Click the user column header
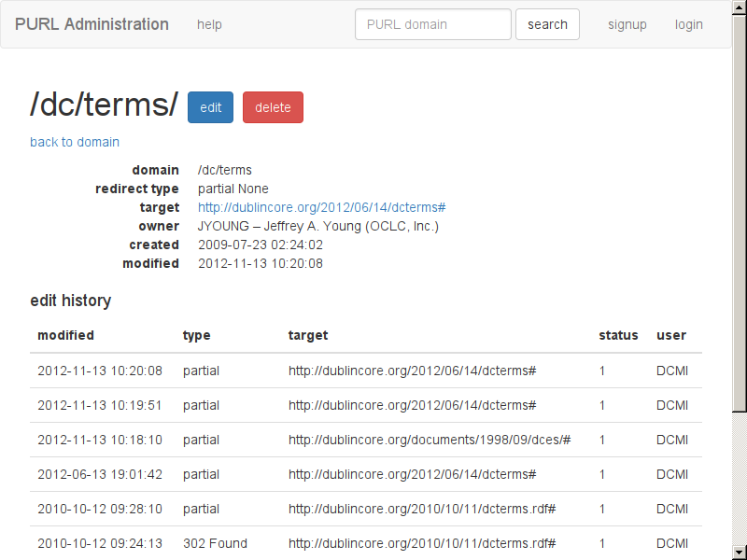Viewport: 747px width, 560px height. (x=670, y=335)
